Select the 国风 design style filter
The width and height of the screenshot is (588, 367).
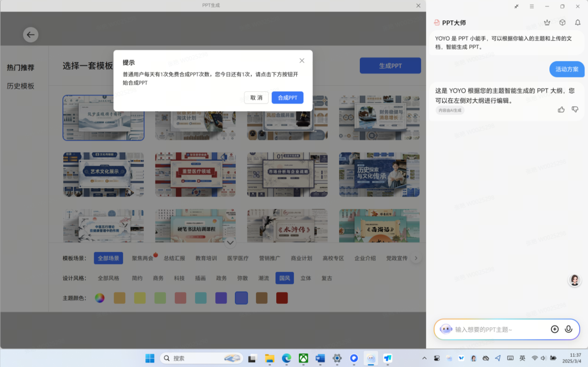(284, 278)
